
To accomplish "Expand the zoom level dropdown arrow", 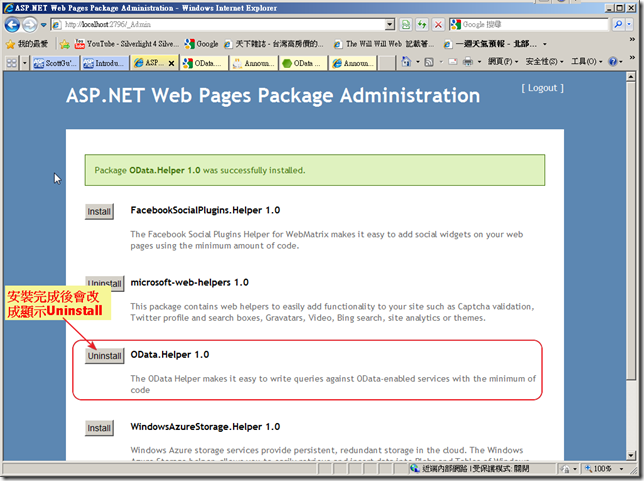I will (621, 469).
